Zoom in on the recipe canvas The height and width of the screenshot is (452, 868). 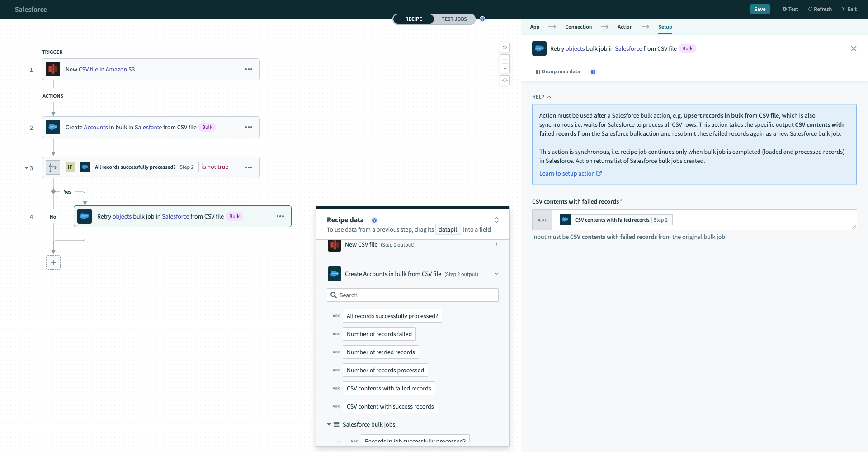pos(505,59)
